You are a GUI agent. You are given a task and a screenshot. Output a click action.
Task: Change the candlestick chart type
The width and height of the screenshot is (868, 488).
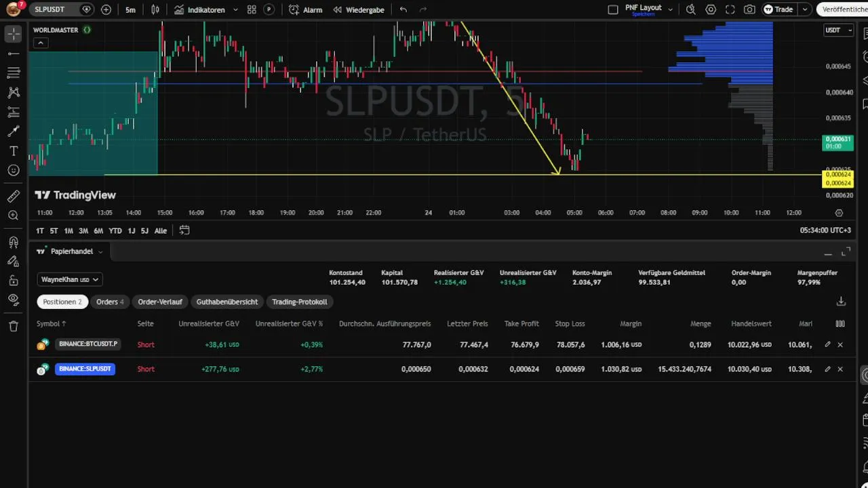click(x=155, y=9)
